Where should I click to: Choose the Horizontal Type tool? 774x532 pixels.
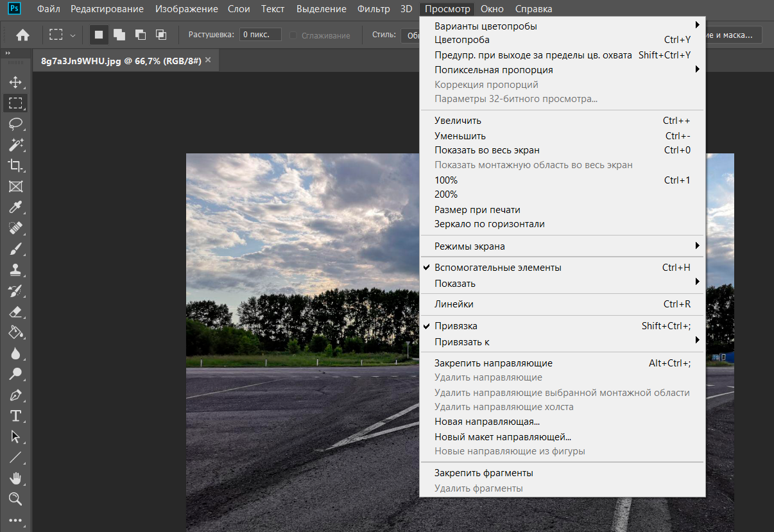pyautogui.click(x=15, y=415)
